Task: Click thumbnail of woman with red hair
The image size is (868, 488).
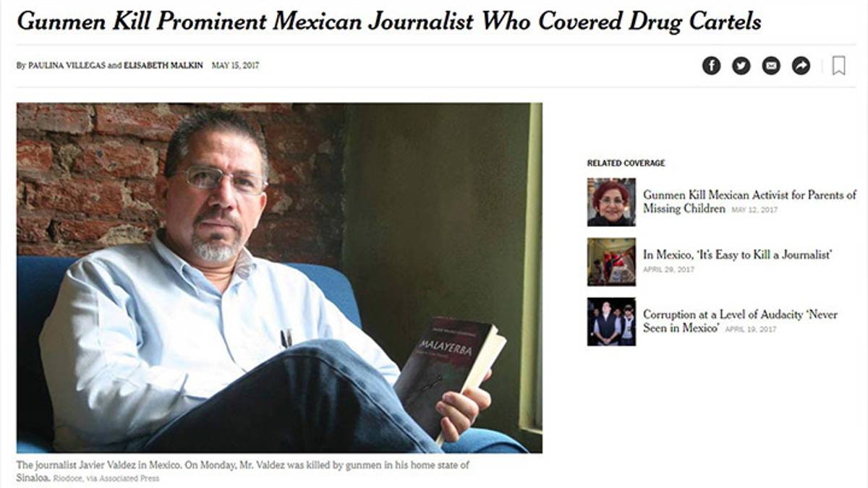Action: (611, 202)
